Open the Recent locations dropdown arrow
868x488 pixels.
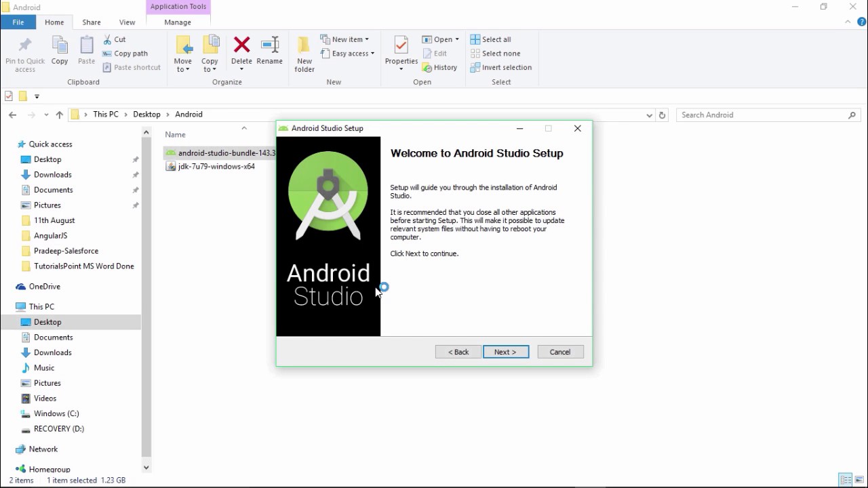tap(46, 115)
